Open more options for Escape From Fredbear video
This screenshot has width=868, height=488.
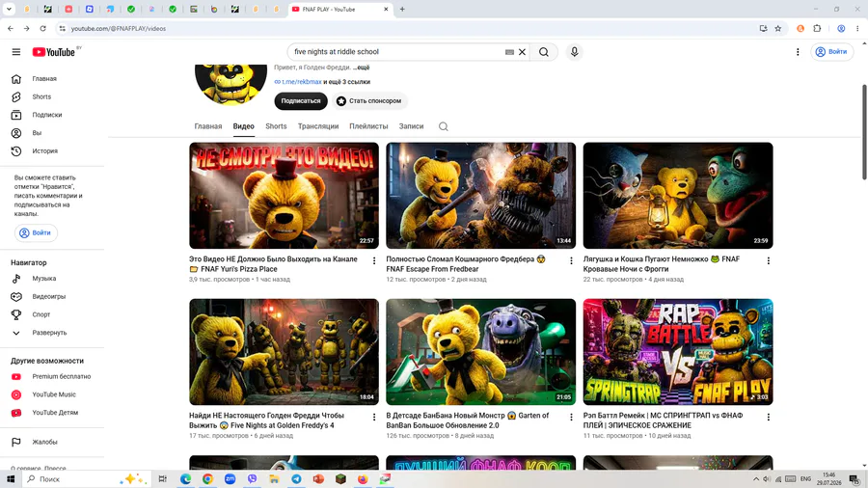(x=571, y=260)
